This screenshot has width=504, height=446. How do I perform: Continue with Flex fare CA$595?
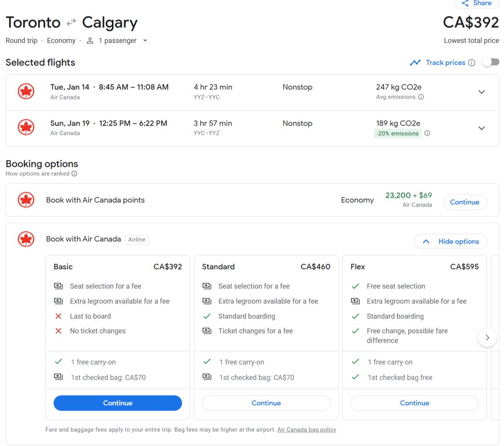414,403
